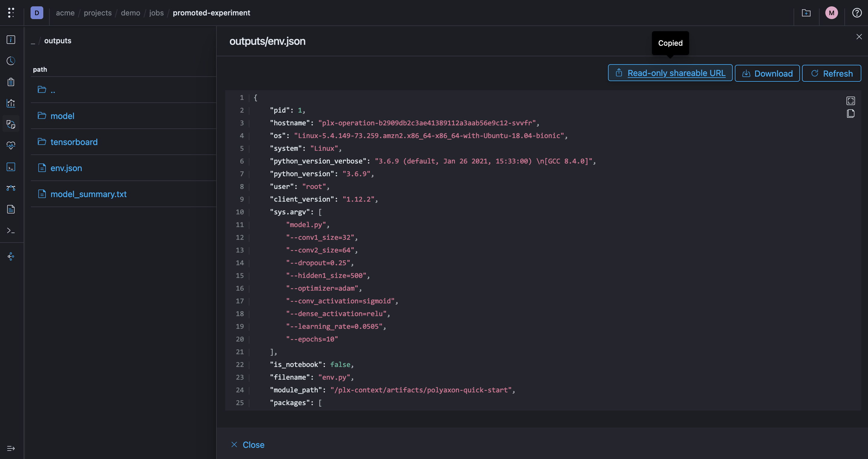Open the terminal shell prompt icon
The height and width of the screenshot is (459, 868).
click(x=11, y=230)
